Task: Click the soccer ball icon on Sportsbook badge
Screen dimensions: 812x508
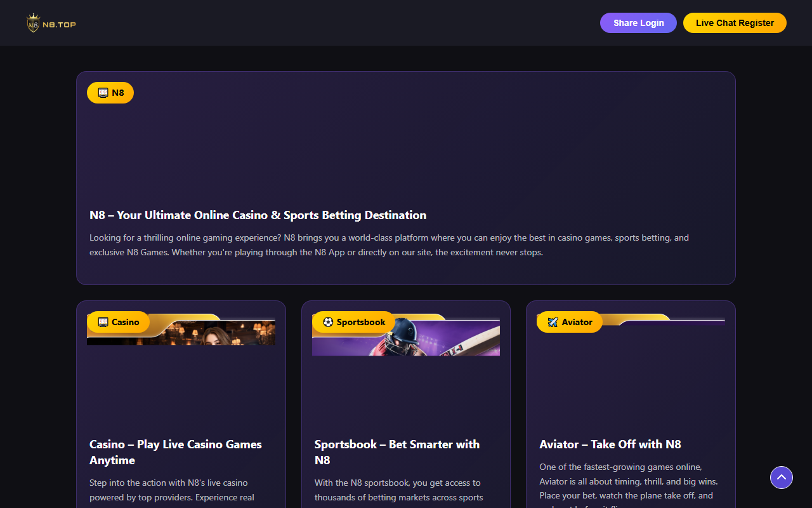Action: [328, 322]
